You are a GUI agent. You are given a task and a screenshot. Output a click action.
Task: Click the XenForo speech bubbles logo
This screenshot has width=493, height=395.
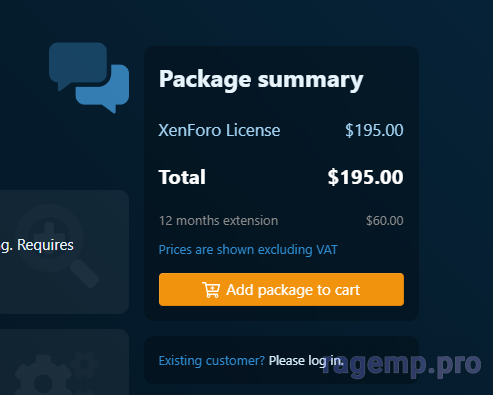pyautogui.click(x=89, y=77)
